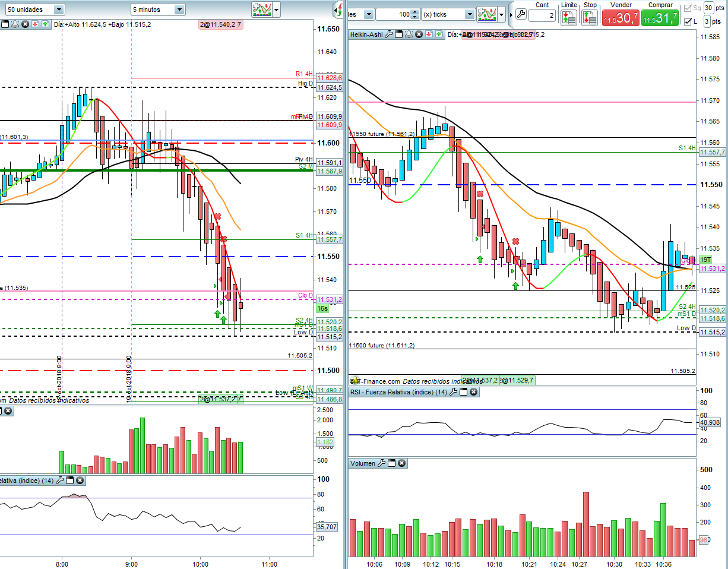Toggle the L checkbox
728x569 pixels.
pyautogui.click(x=688, y=21)
